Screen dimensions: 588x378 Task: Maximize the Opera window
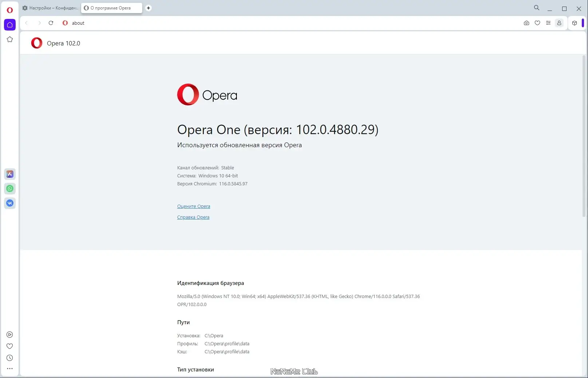point(564,8)
